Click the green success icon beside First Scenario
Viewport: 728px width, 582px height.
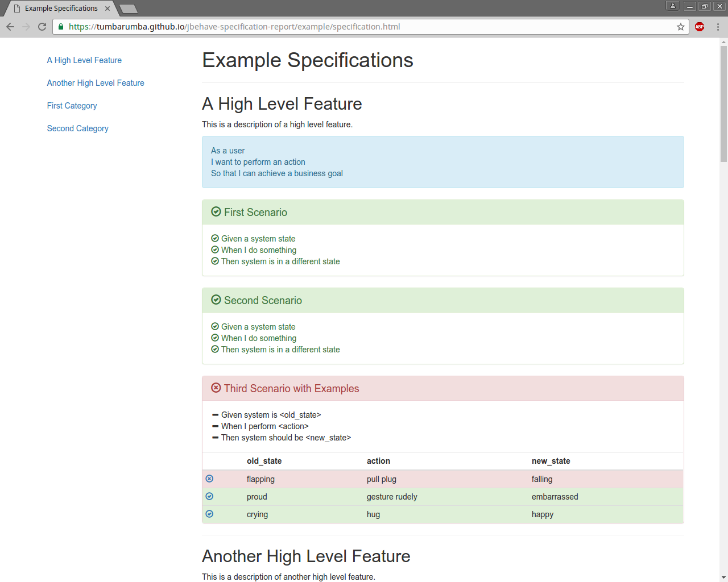216,211
